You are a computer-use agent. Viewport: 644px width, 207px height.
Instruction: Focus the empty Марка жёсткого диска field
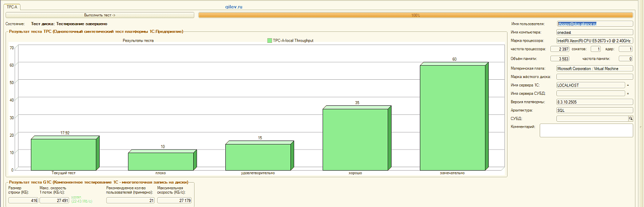594,77
